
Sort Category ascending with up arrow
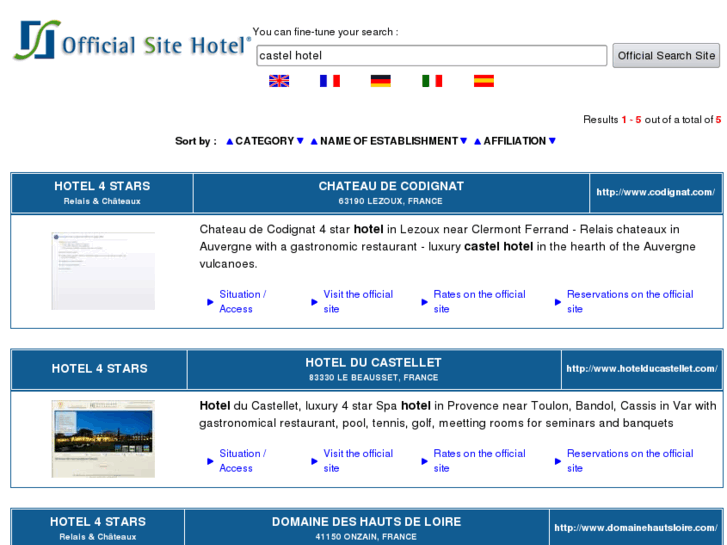tap(230, 141)
